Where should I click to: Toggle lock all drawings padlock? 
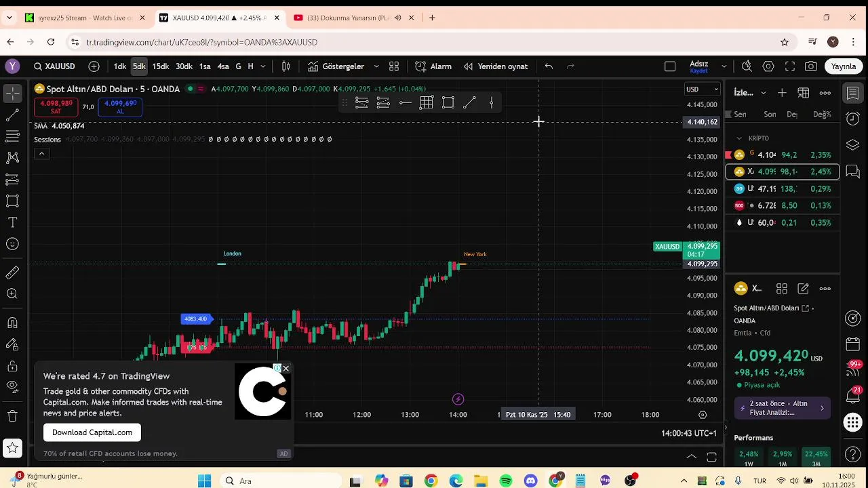[12, 366]
